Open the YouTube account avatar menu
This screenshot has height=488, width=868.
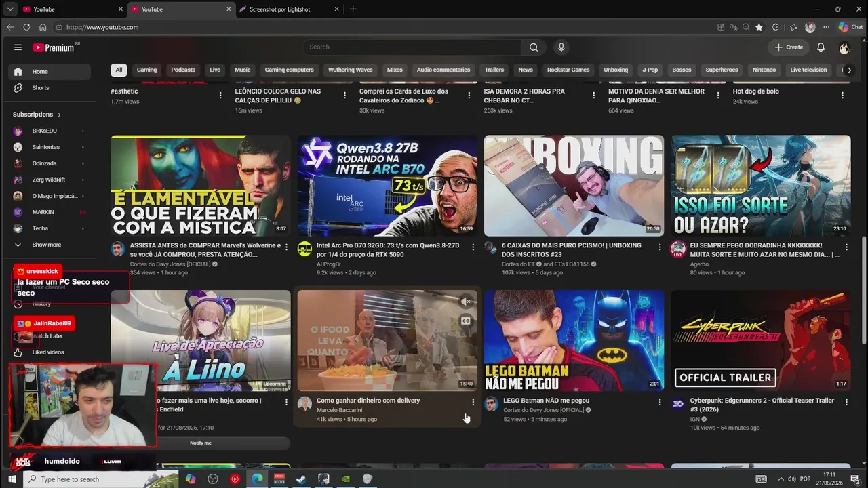(x=844, y=47)
